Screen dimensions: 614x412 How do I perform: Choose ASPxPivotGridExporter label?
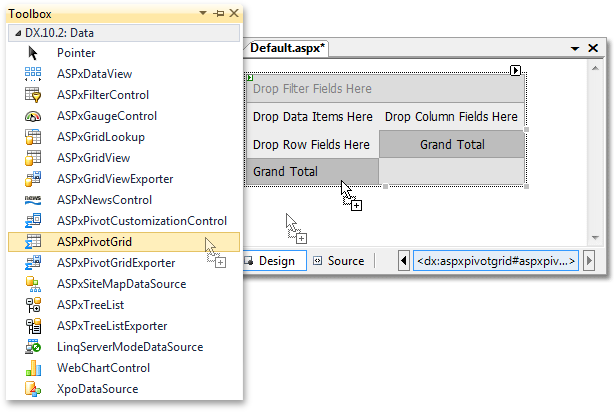point(116,263)
